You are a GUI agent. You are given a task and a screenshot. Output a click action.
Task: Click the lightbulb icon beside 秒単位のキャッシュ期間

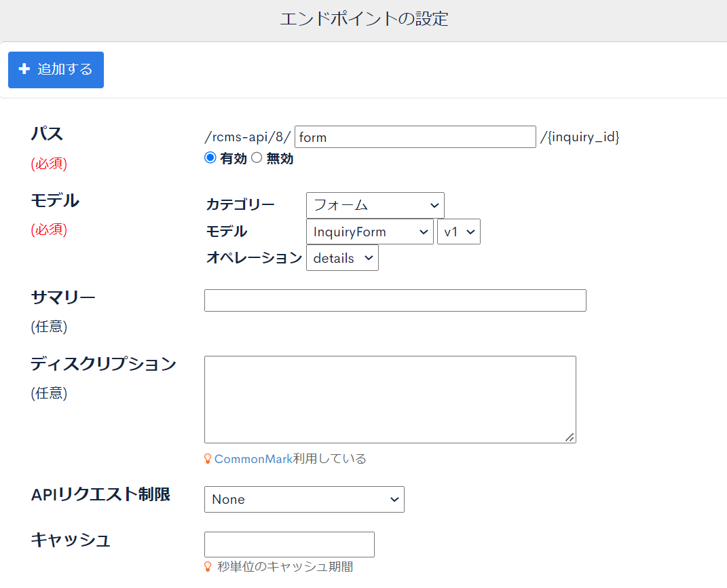point(208,567)
